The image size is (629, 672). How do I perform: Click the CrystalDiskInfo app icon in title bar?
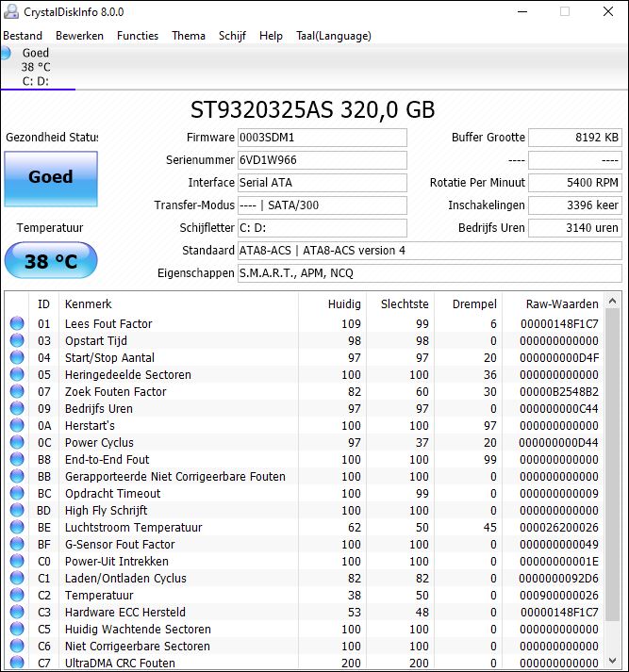tap(11, 12)
